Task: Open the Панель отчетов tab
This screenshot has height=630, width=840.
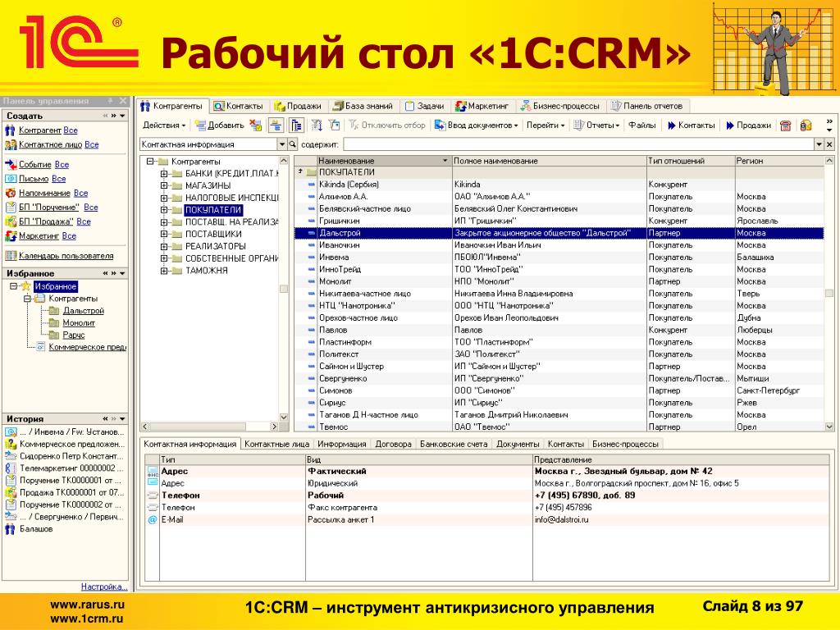Action: point(647,106)
